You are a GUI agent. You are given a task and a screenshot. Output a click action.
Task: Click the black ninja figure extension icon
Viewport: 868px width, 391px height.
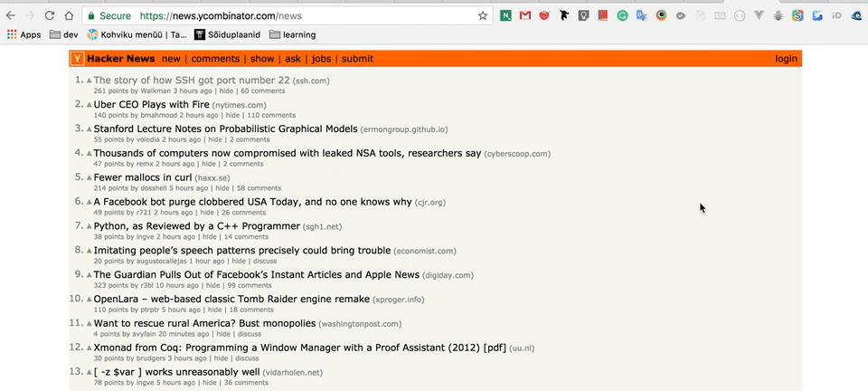pos(564,16)
